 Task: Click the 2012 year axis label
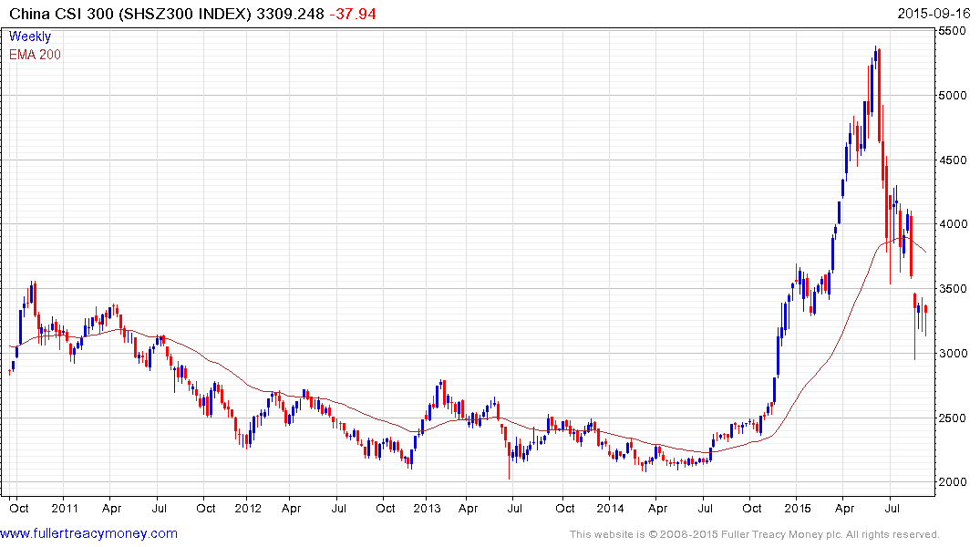[247, 508]
